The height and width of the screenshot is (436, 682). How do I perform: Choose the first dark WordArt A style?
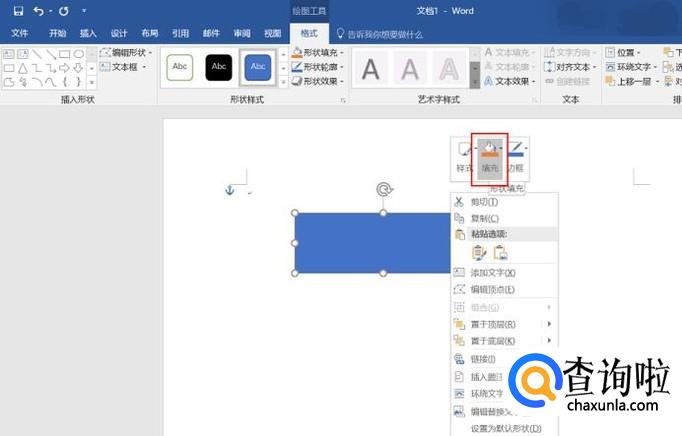point(371,69)
